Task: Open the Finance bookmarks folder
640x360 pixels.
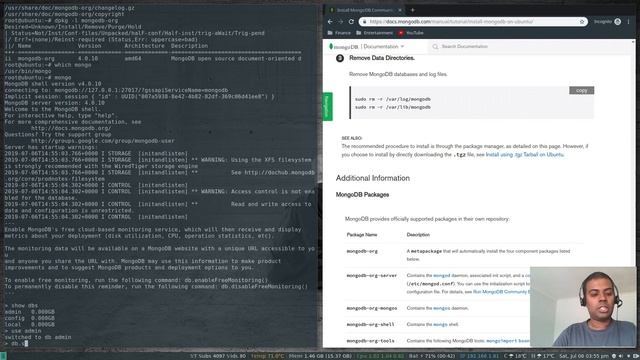Action: pyautogui.click(x=339, y=33)
